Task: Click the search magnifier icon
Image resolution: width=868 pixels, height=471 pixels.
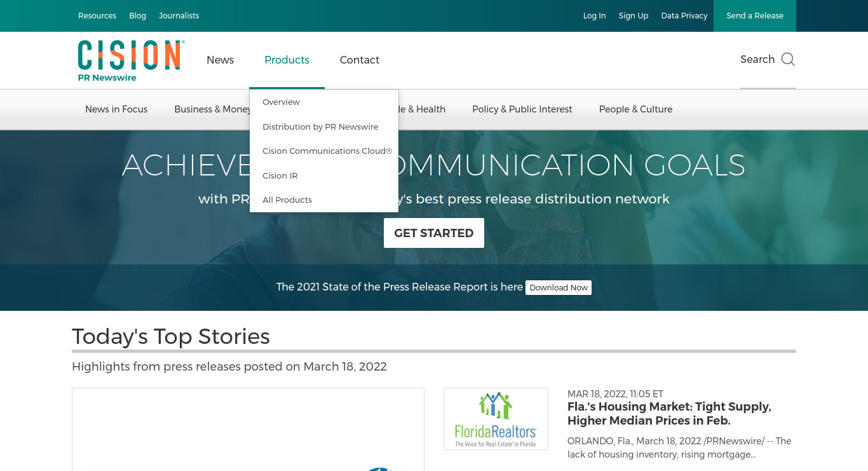Action: (x=788, y=59)
